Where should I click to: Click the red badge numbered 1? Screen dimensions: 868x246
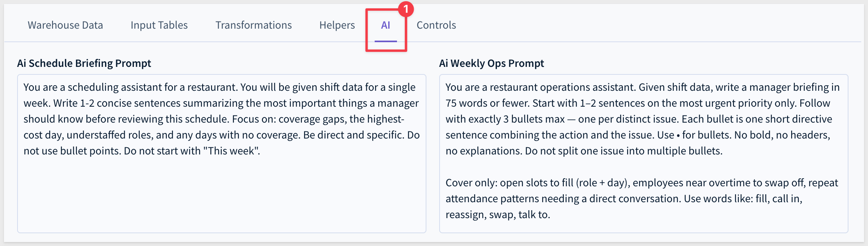coord(406,9)
